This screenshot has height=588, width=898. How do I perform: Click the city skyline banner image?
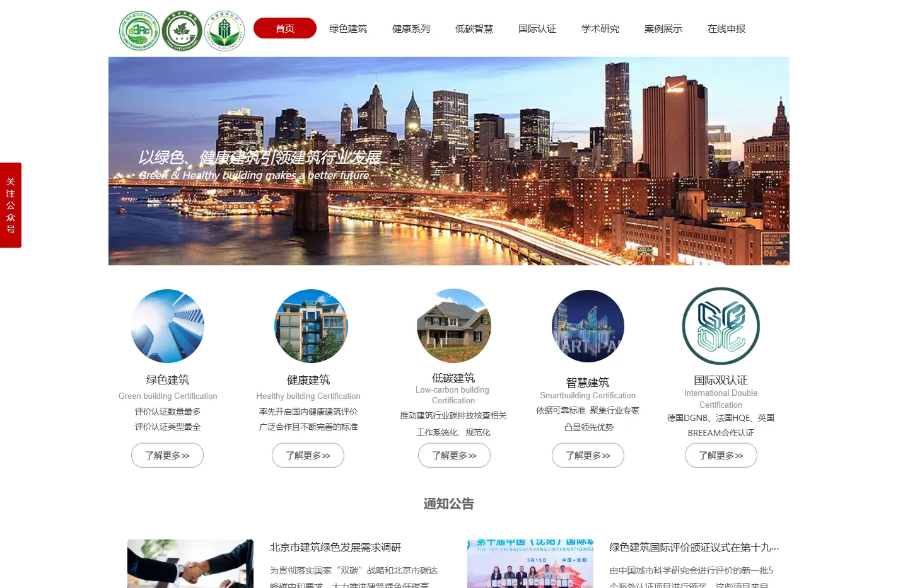(449, 161)
